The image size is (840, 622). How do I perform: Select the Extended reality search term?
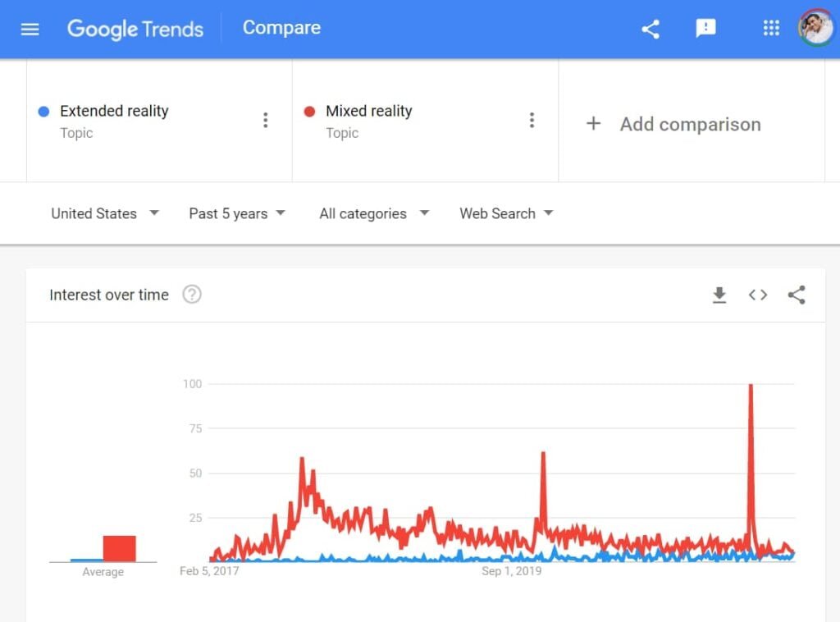(114, 112)
